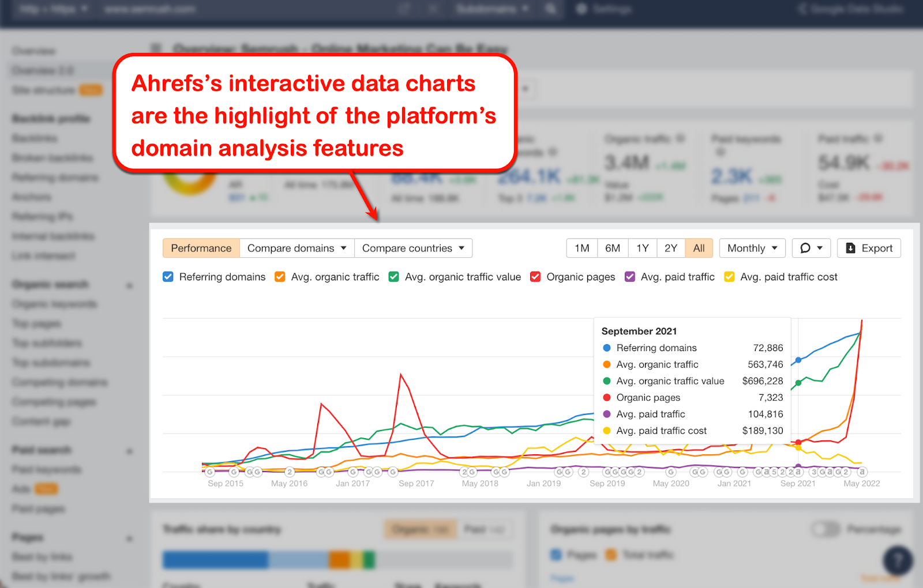Click the 'May 2018' axis label
The width and height of the screenshot is (923, 588).
pos(480,484)
